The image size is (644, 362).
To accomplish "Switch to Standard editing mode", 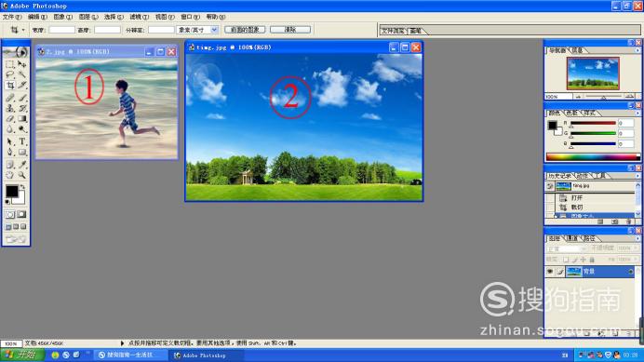I will point(10,214).
